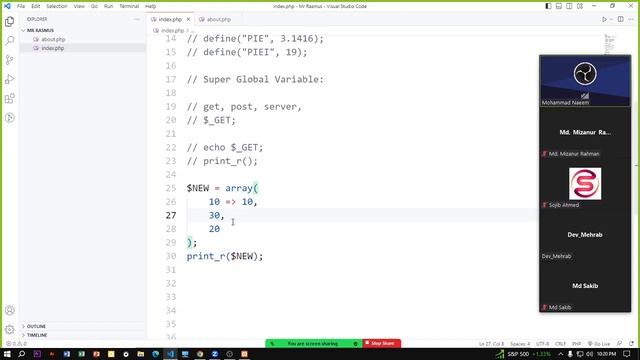Click the notifications bell in status bar

(631, 344)
